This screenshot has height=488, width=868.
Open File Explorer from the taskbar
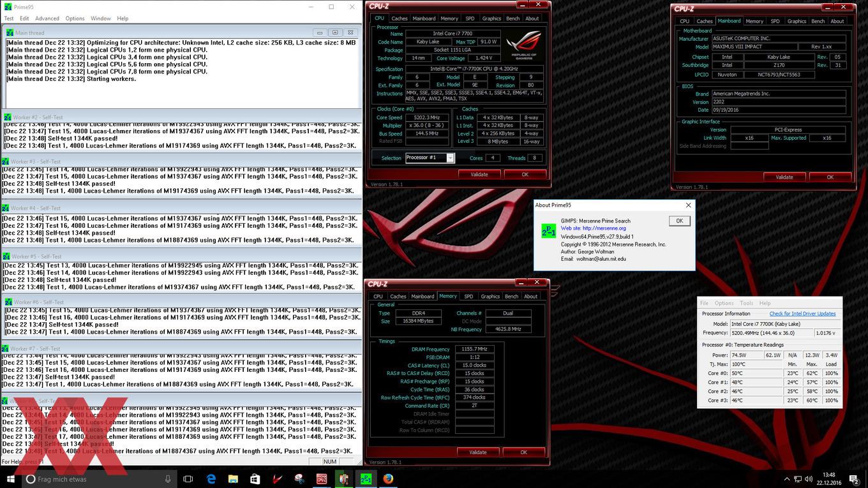(233, 479)
